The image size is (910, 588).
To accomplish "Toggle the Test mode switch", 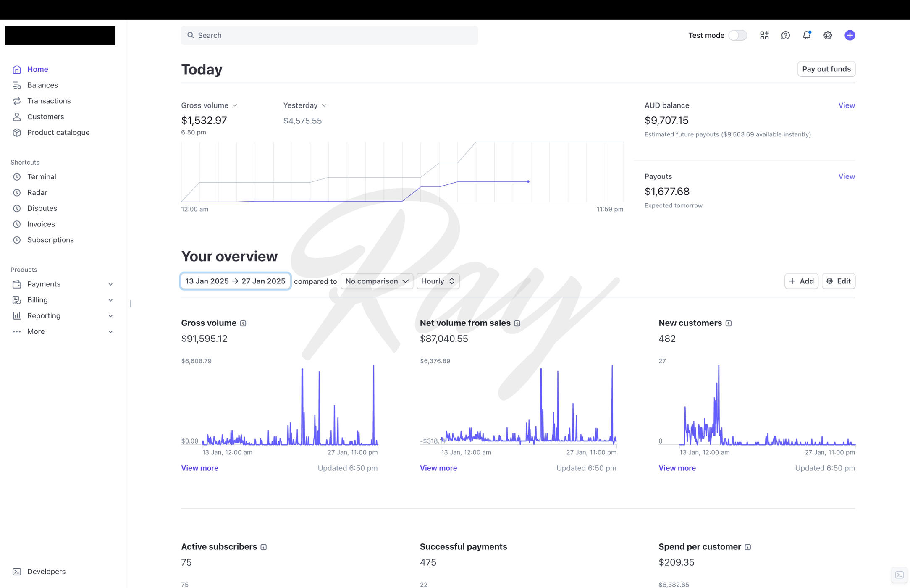I will (x=737, y=35).
